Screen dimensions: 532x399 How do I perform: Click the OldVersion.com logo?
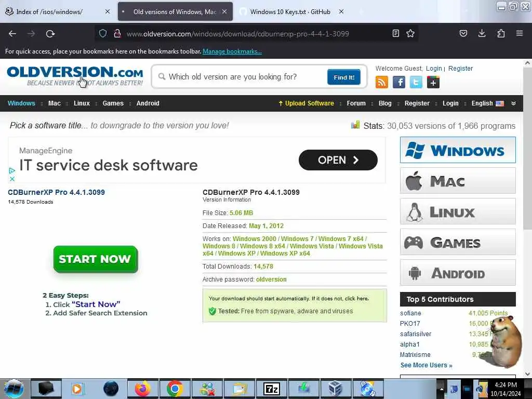tap(75, 76)
